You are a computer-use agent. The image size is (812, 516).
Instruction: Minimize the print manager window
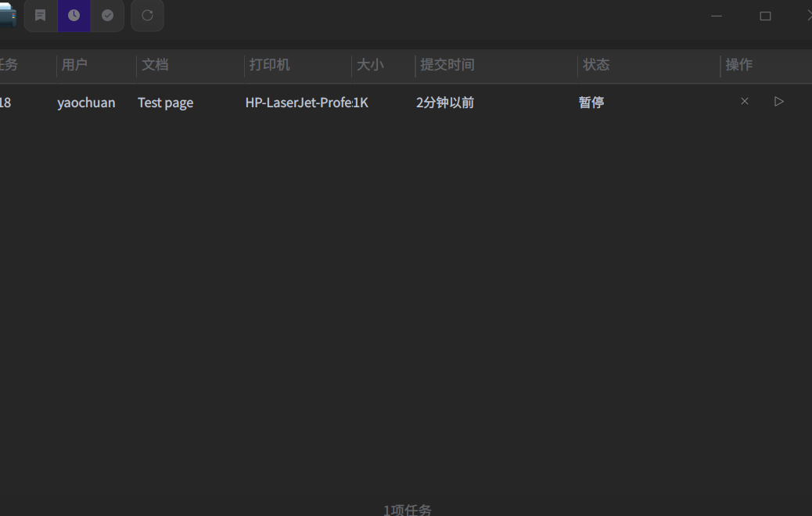(717, 16)
